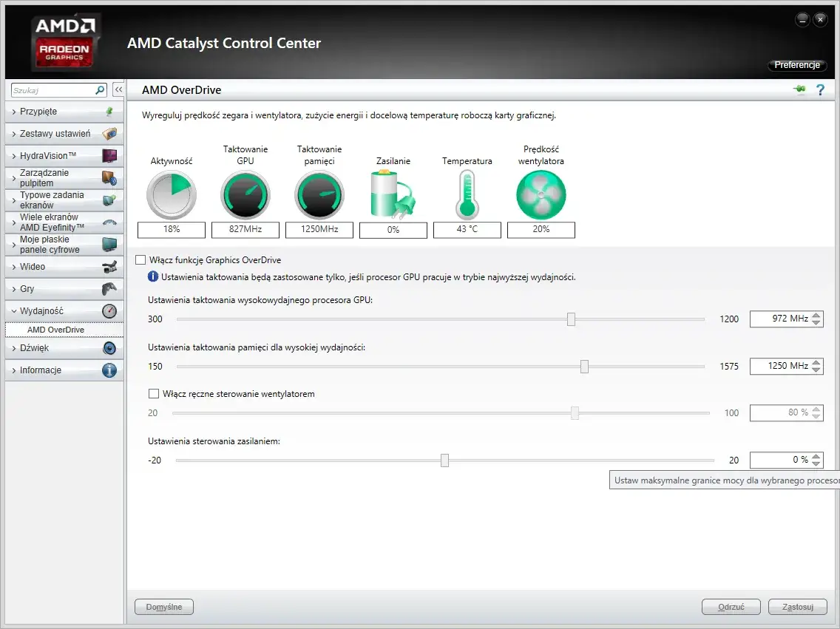
Task: Click the 18% activity readout
Action: pyautogui.click(x=172, y=229)
